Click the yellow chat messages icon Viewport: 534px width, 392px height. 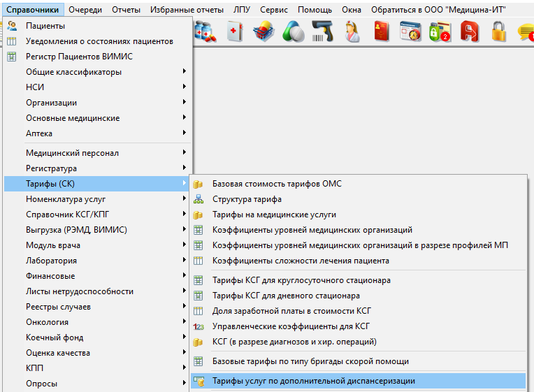[526, 31]
